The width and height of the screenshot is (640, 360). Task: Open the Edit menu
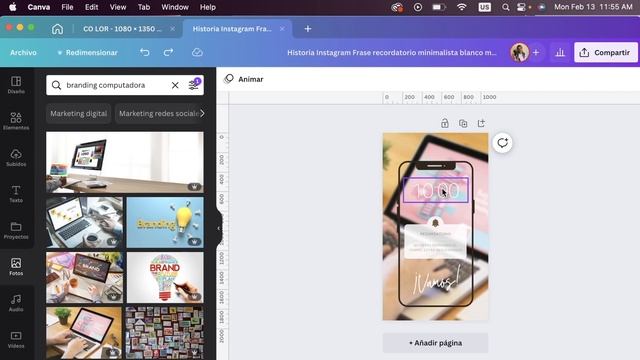click(x=91, y=7)
